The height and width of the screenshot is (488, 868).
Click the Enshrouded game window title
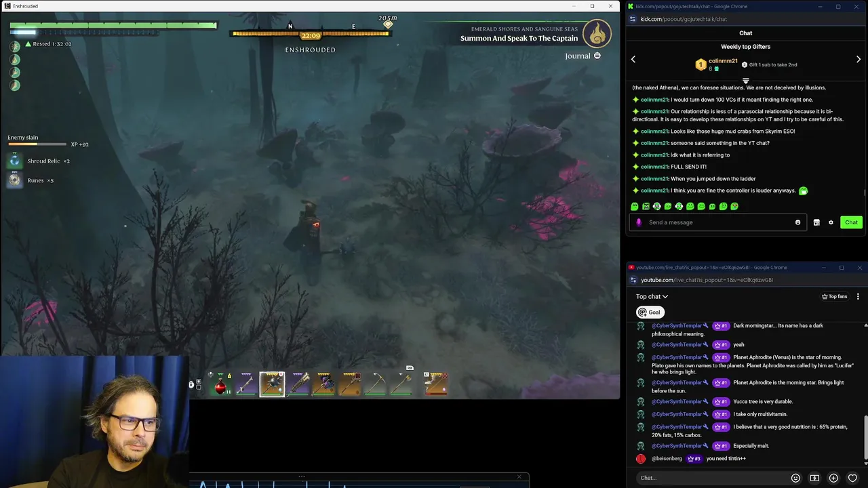click(25, 6)
